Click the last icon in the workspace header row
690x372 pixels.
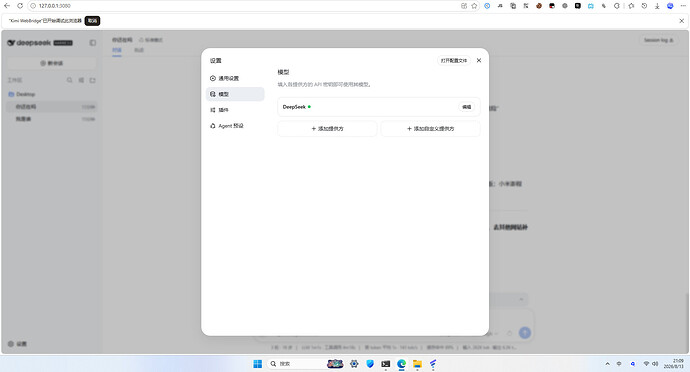point(92,80)
